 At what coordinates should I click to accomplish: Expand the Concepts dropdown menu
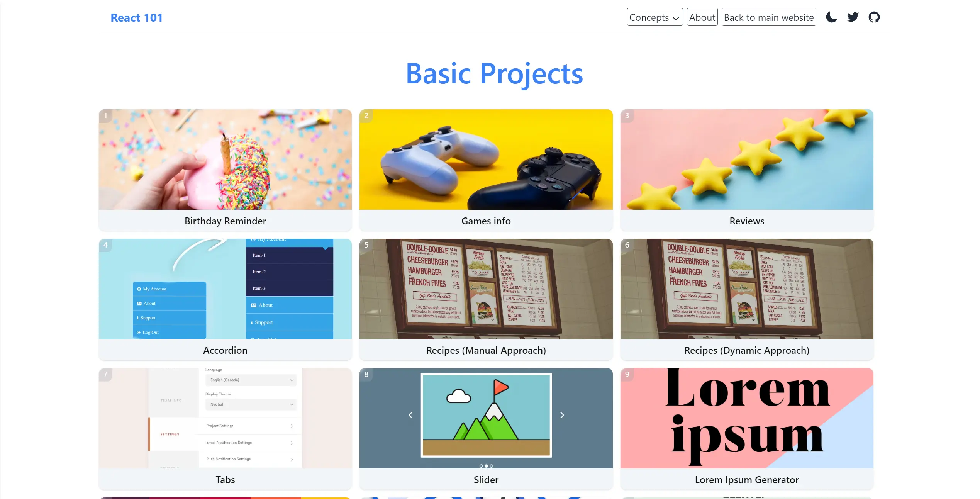click(649, 17)
